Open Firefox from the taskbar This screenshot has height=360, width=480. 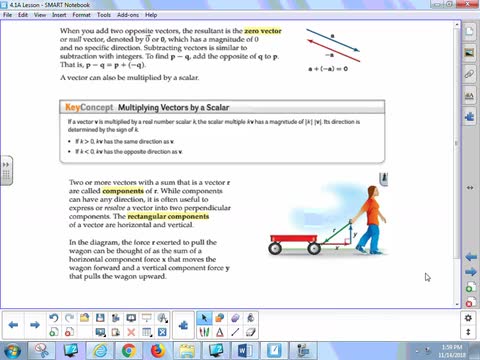[x=158, y=350]
